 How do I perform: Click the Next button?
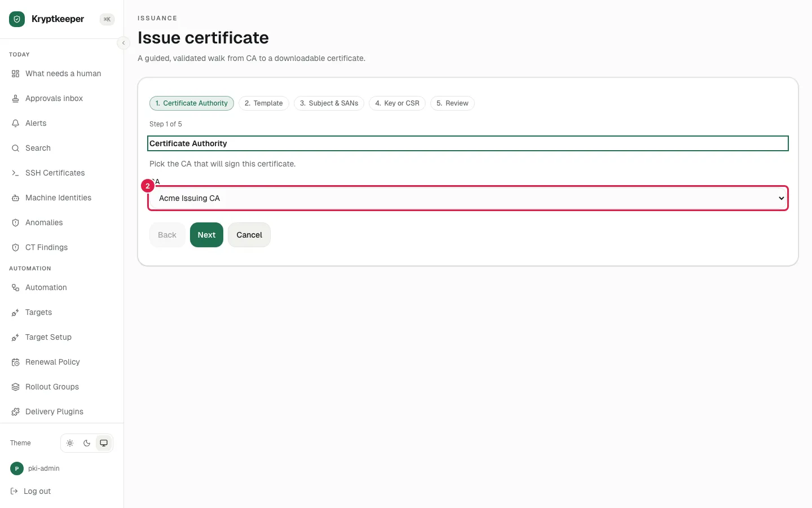[206, 235]
